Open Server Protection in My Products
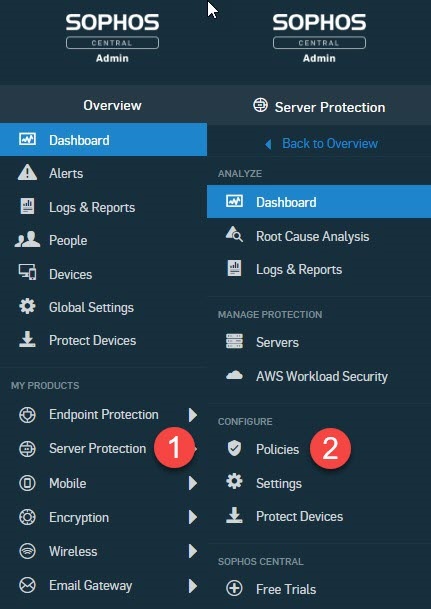Viewport: 431px width, 609px height. tap(97, 449)
